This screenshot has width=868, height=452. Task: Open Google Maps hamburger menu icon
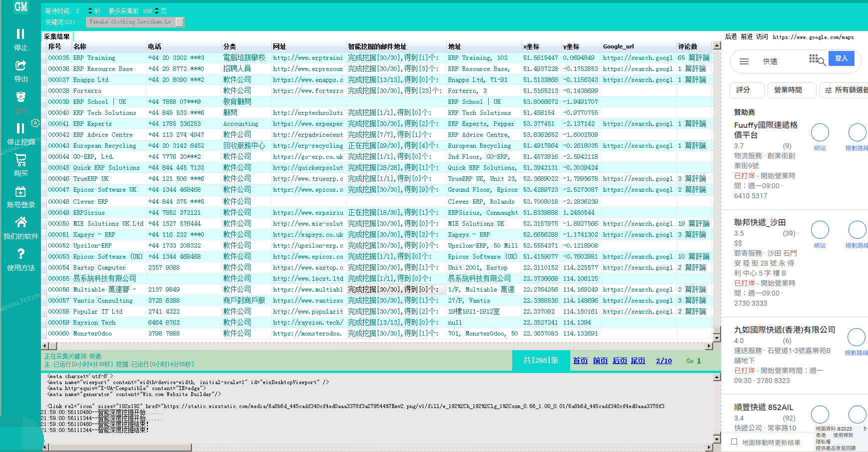[x=744, y=61]
